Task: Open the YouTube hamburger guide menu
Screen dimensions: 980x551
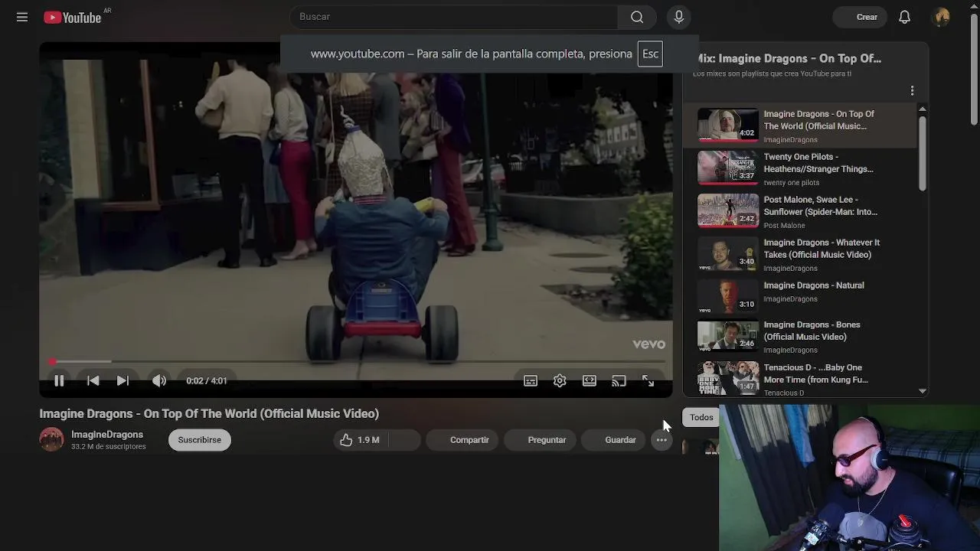Action: point(22,17)
